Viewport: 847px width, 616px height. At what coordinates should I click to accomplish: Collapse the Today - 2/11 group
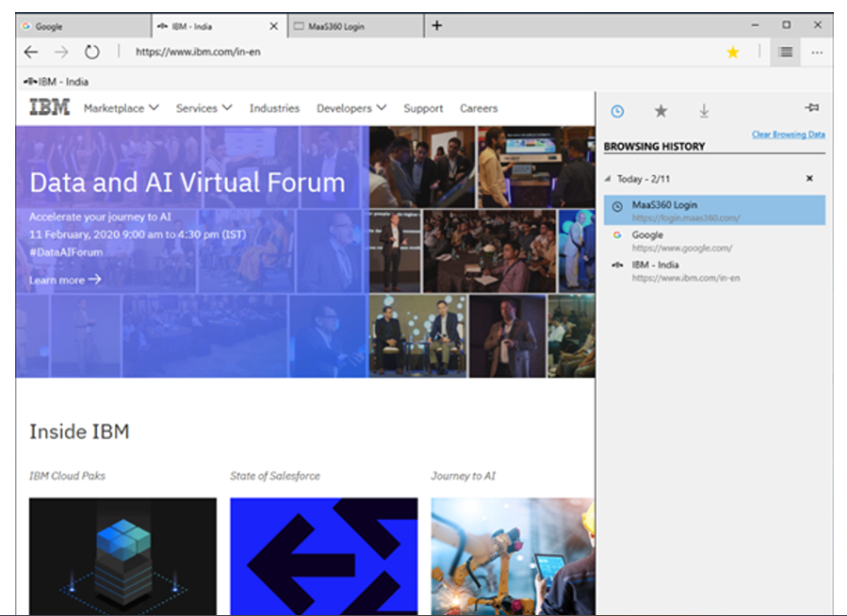click(x=608, y=179)
